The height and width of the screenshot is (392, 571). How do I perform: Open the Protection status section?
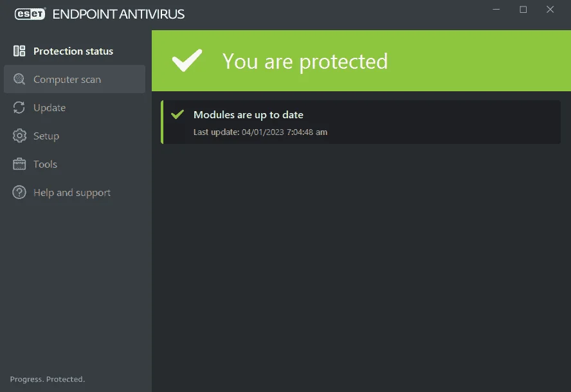pyautogui.click(x=75, y=51)
